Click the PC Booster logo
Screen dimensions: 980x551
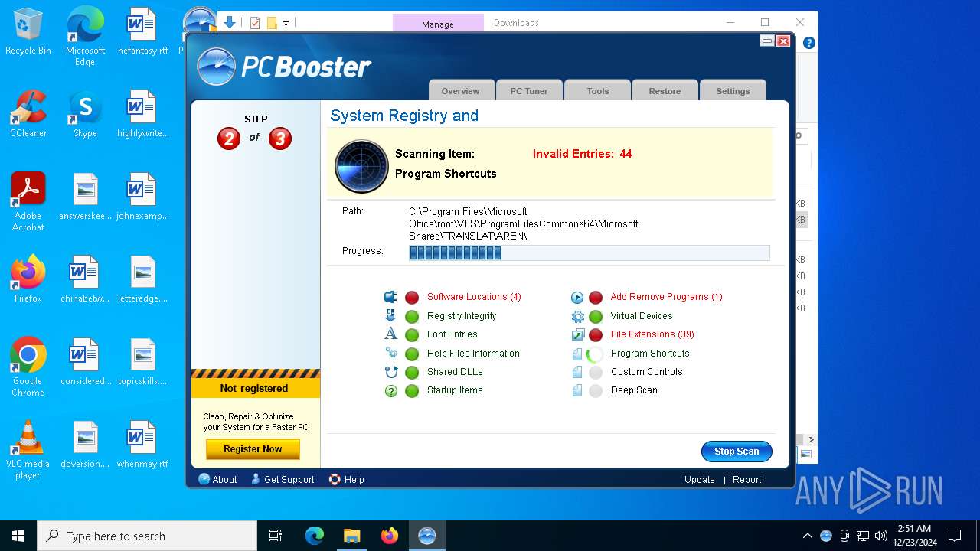click(x=283, y=67)
